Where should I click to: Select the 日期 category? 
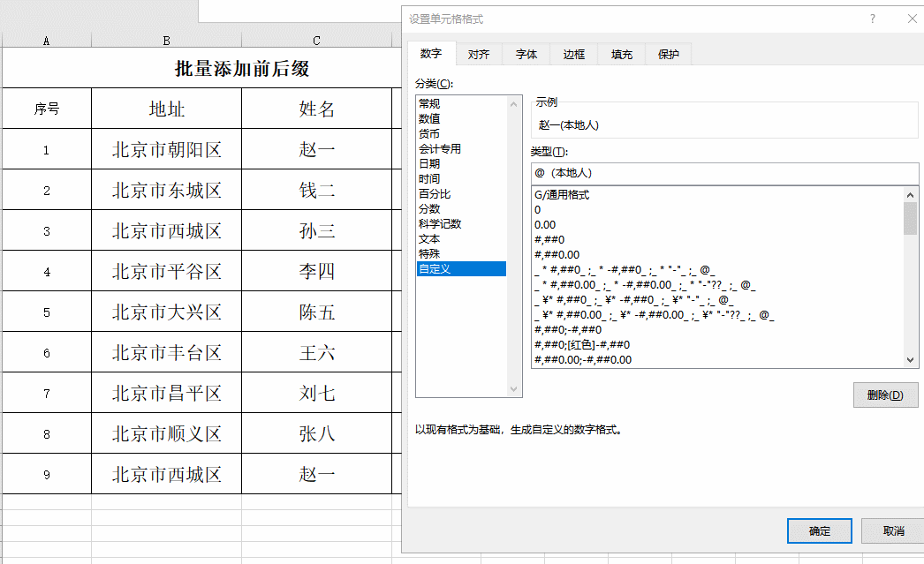461,163
